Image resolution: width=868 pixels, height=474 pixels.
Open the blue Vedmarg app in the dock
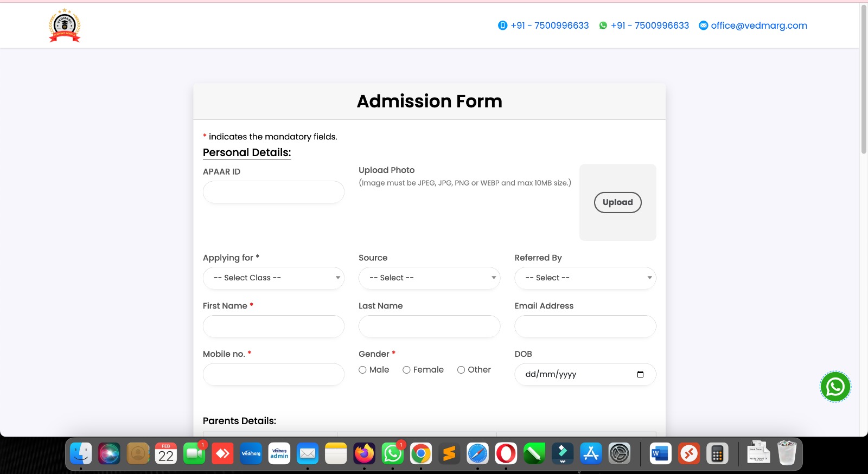[251, 453]
